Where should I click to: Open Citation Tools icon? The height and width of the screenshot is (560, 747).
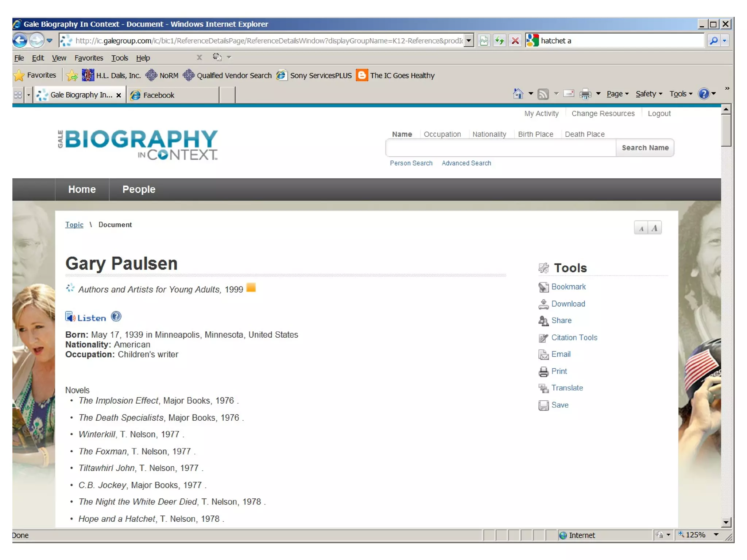(543, 338)
